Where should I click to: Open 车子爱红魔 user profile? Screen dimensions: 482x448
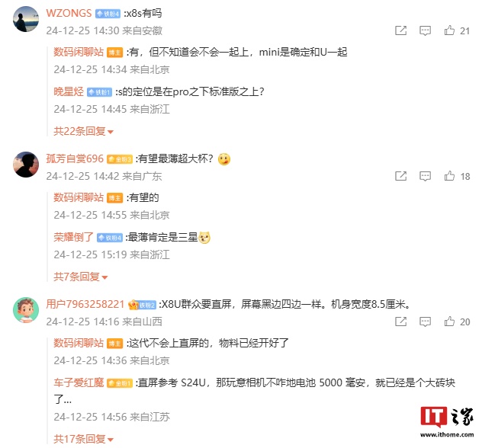pyautogui.click(x=79, y=382)
